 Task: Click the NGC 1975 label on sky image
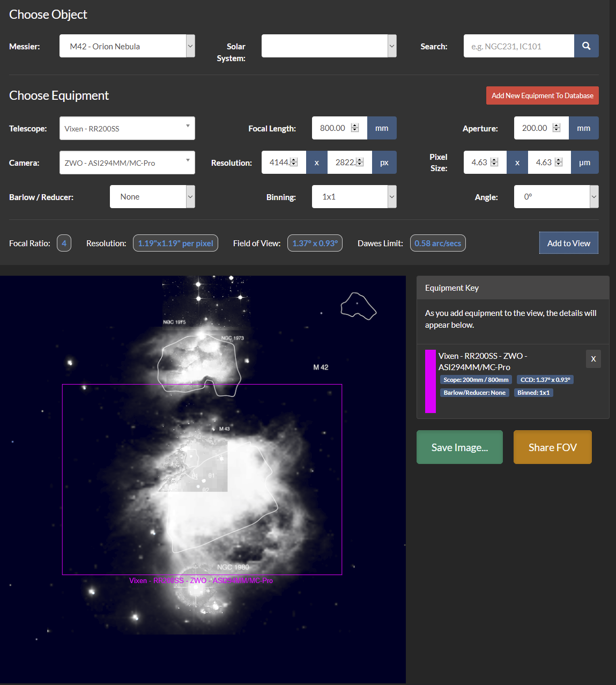coord(174,322)
